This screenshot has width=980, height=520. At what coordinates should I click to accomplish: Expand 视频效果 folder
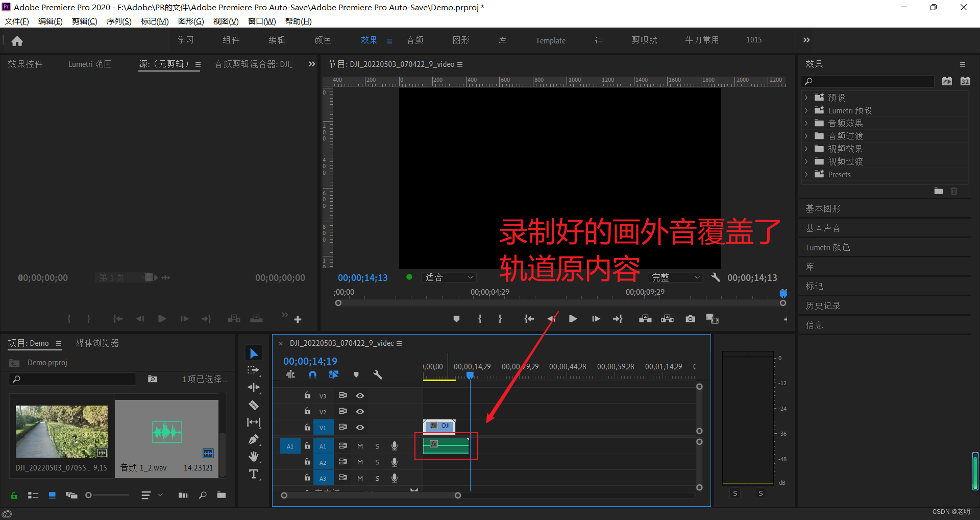[806, 149]
